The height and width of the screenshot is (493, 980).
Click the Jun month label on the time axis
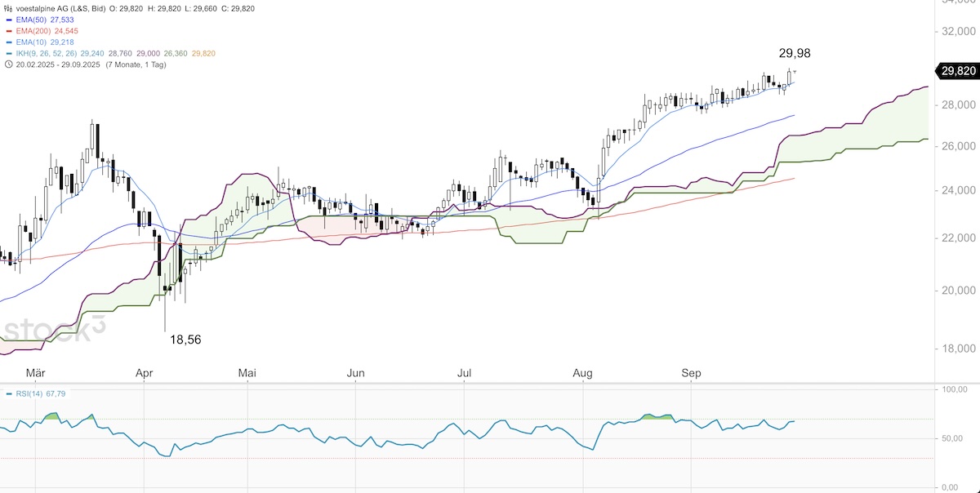(356, 373)
